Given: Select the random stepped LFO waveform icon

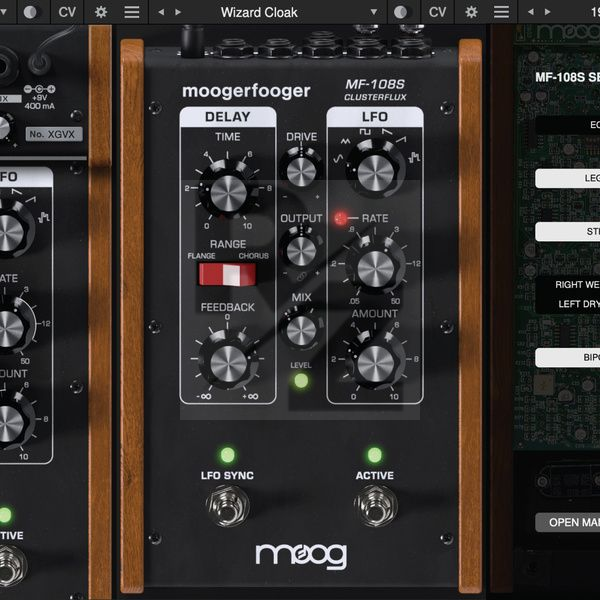Looking at the screenshot, I should pos(415,157).
